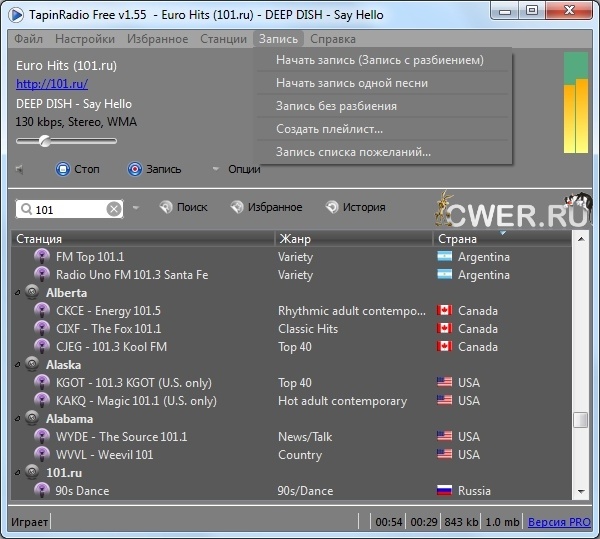This screenshot has height=539, width=600.
Task: Click the Поиск search toolbar icon
Action: point(166,207)
